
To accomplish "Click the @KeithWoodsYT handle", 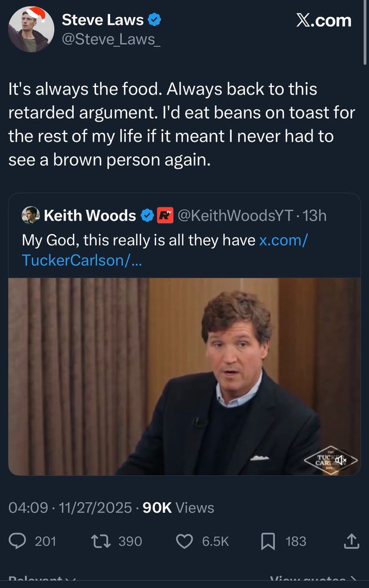I will point(234,216).
